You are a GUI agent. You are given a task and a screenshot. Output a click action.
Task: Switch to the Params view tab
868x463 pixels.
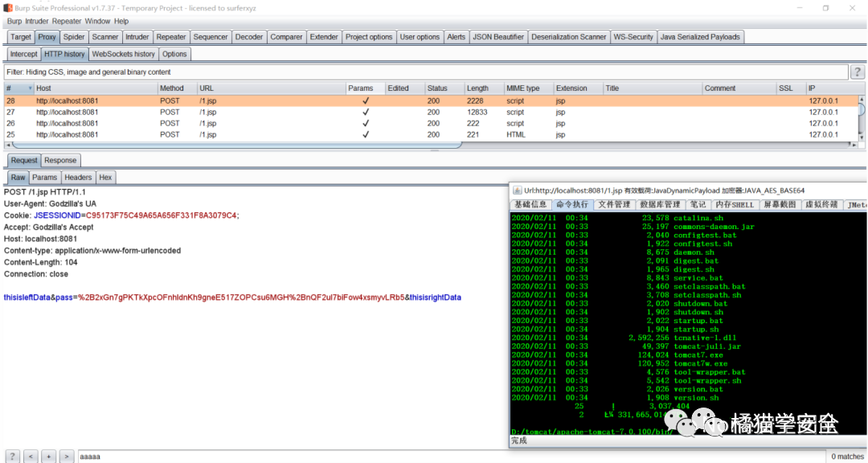(x=44, y=177)
